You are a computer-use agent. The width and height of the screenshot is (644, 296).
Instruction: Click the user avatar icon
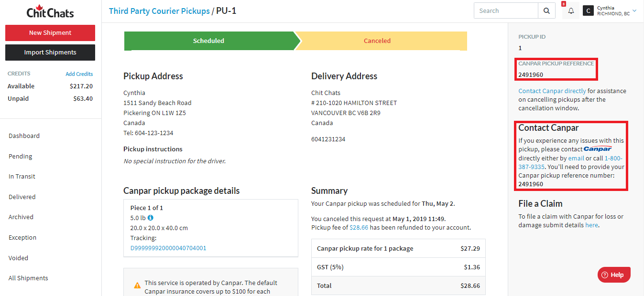[x=589, y=11]
